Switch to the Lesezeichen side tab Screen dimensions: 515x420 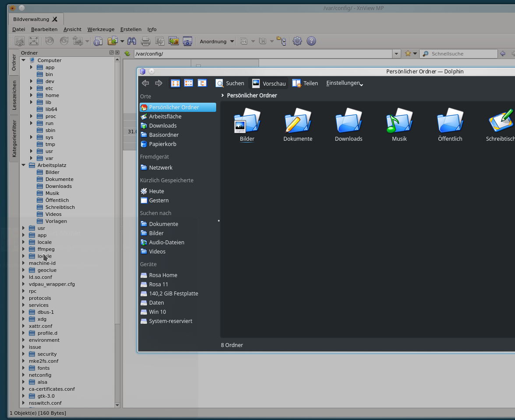(x=14, y=95)
